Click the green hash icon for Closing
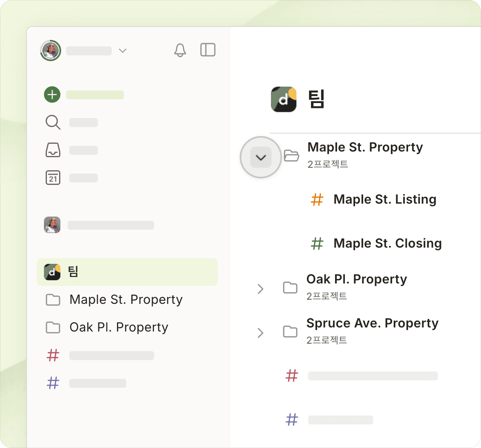 317,244
